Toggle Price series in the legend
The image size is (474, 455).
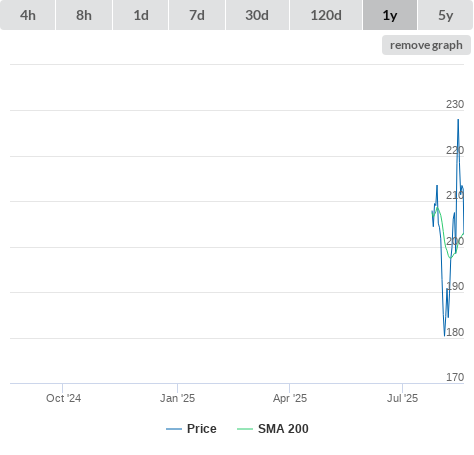tap(191, 429)
